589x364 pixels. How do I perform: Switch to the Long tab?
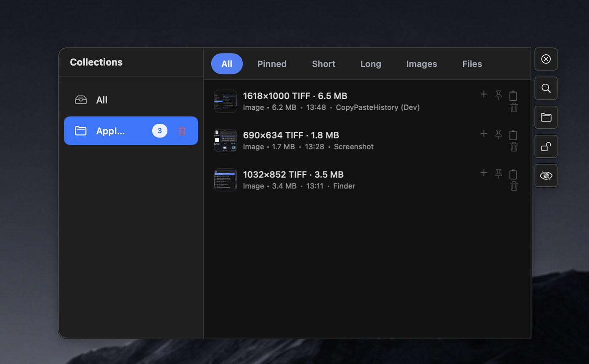(371, 64)
